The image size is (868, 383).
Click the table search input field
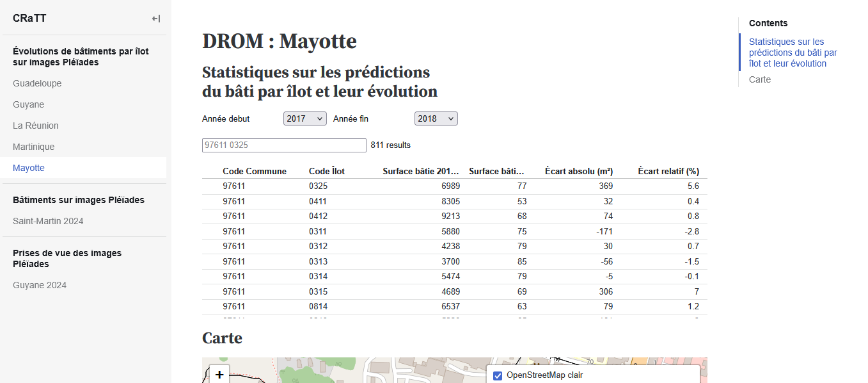click(x=284, y=145)
